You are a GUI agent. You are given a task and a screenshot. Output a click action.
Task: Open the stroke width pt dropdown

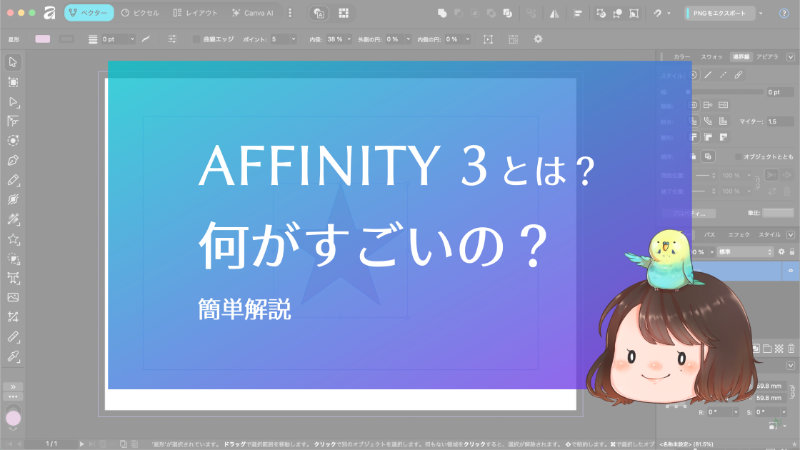pos(132,39)
